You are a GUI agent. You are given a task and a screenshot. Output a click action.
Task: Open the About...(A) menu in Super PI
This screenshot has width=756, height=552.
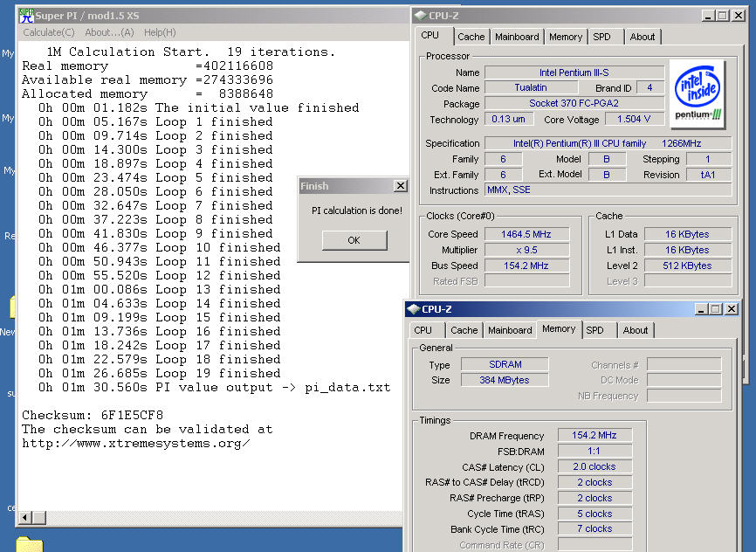click(109, 32)
